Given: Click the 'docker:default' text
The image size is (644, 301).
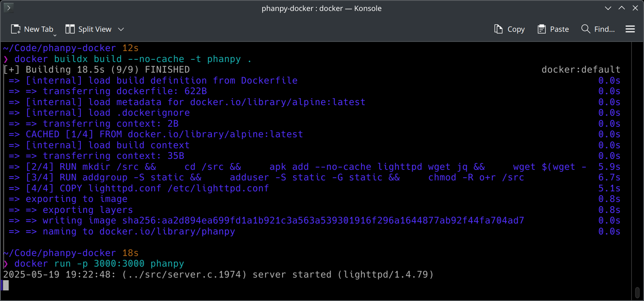Looking at the screenshot, I should tap(581, 70).
